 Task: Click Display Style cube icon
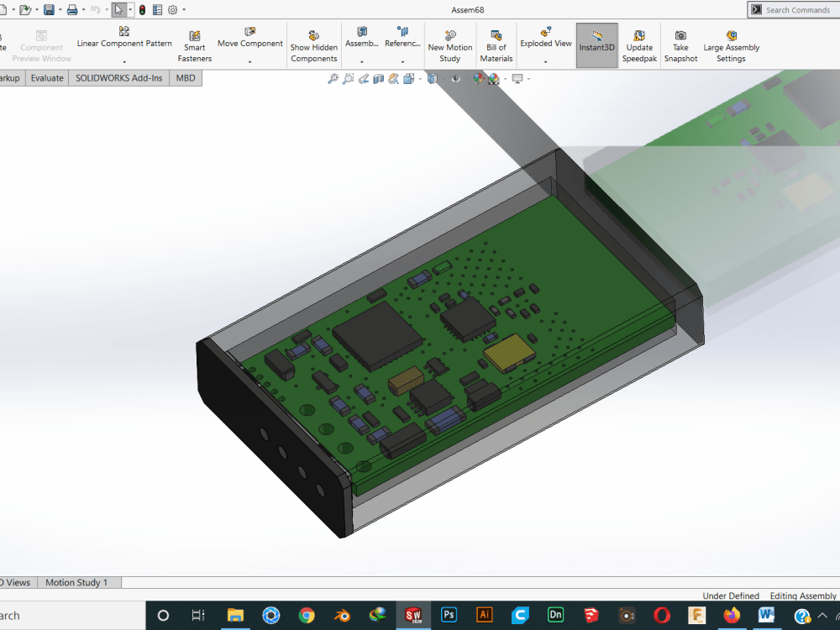coord(433,79)
